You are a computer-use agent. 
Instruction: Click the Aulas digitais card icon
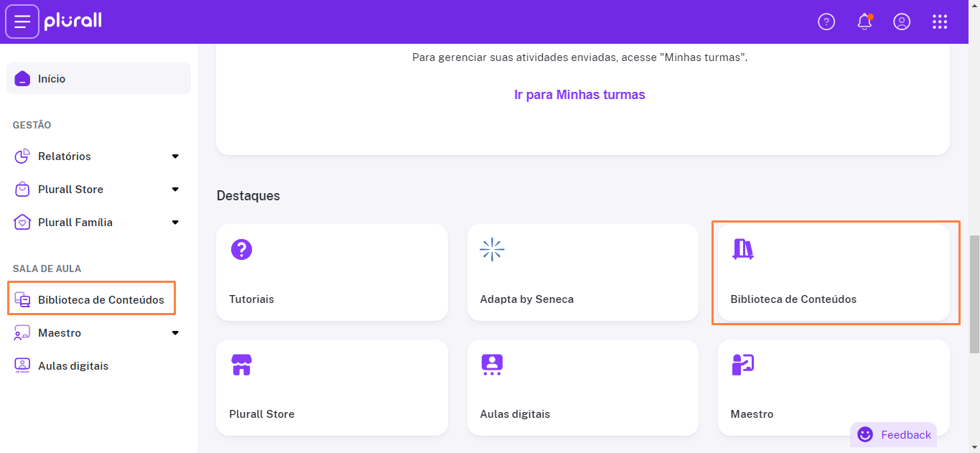[x=492, y=365]
